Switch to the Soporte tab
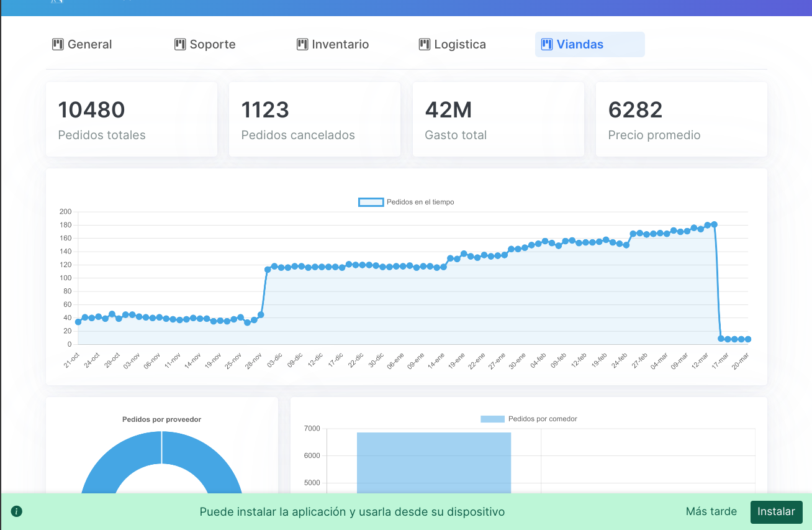The height and width of the screenshot is (530, 812). 212,44
